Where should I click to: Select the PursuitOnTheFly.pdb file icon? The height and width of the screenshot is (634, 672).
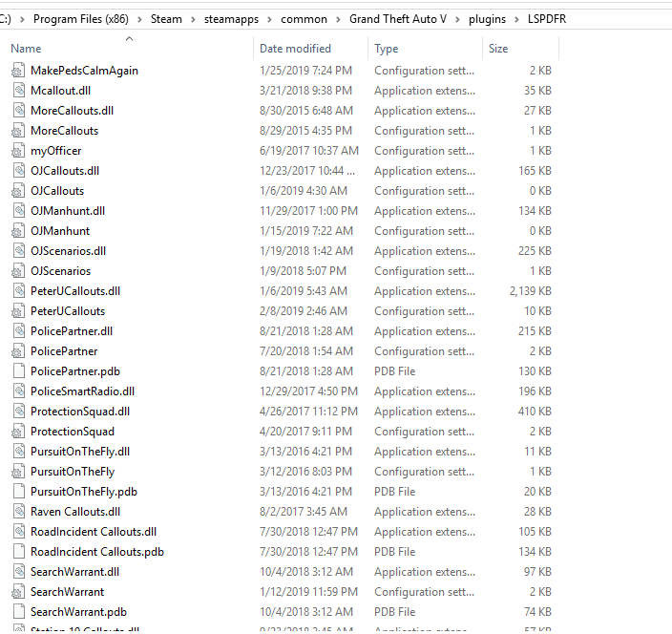[x=18, y=491]
